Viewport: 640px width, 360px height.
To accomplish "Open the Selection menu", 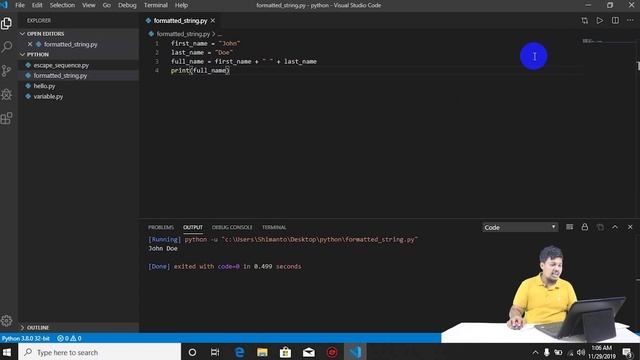I will point(62,5).
